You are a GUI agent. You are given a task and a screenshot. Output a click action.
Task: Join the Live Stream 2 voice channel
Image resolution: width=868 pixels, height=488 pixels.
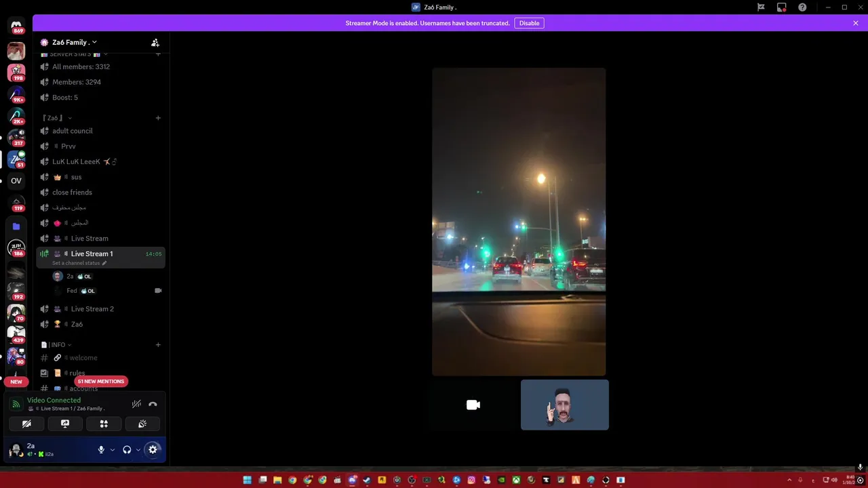[100, 309]
